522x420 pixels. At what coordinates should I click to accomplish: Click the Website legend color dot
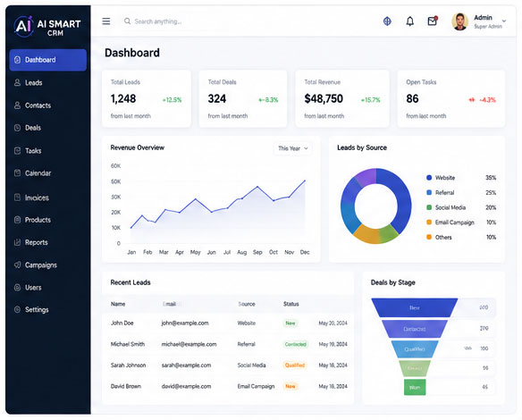pos(429,178)
